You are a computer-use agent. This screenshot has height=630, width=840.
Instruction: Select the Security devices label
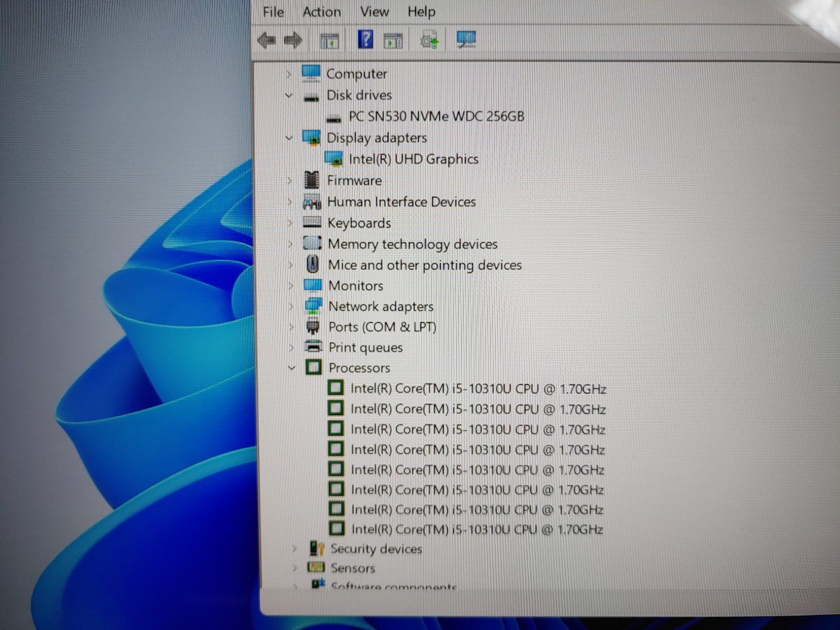coord(376,548)
